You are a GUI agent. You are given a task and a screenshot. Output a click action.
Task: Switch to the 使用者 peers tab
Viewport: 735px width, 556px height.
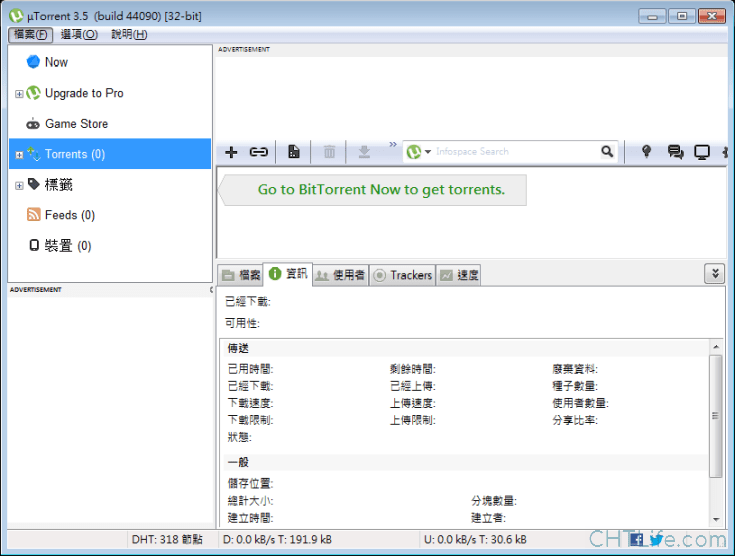tap(340, 275)
